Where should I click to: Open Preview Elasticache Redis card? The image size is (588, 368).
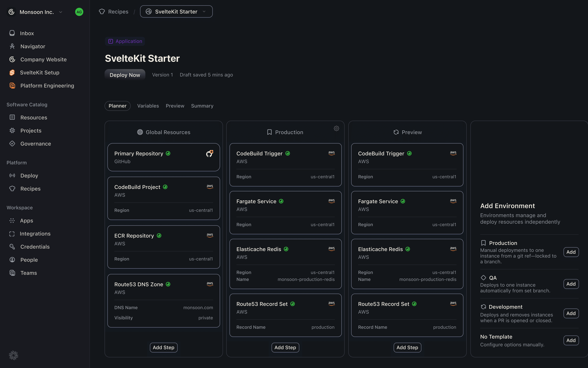(407, 264)
